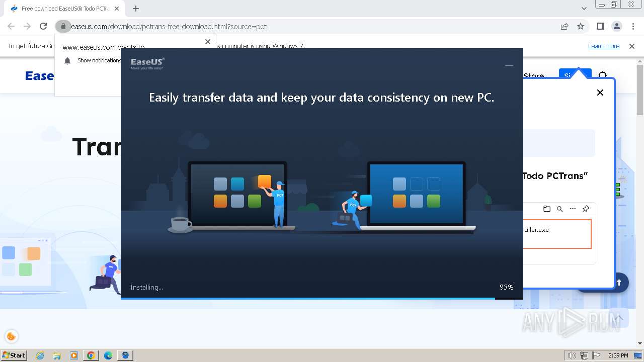This screenshot has width=644, height=362.
Task: Open Microsoft Edge from taskbar
Action: tap(108, 355)
